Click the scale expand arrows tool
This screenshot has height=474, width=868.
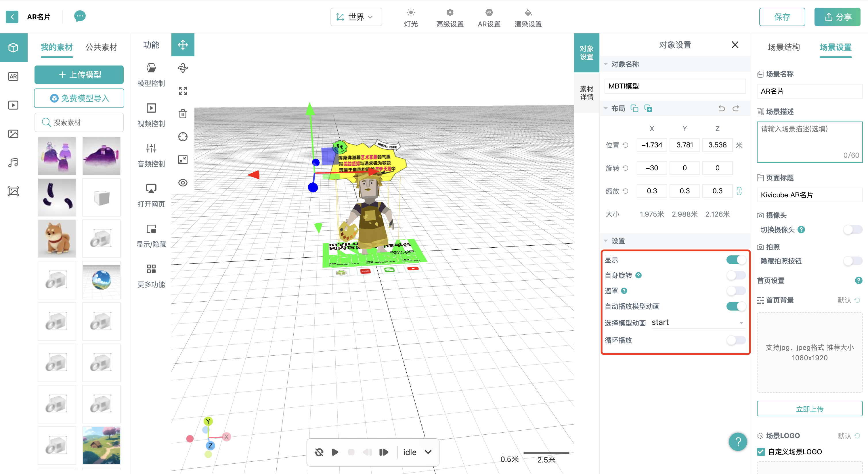point(183,91)
